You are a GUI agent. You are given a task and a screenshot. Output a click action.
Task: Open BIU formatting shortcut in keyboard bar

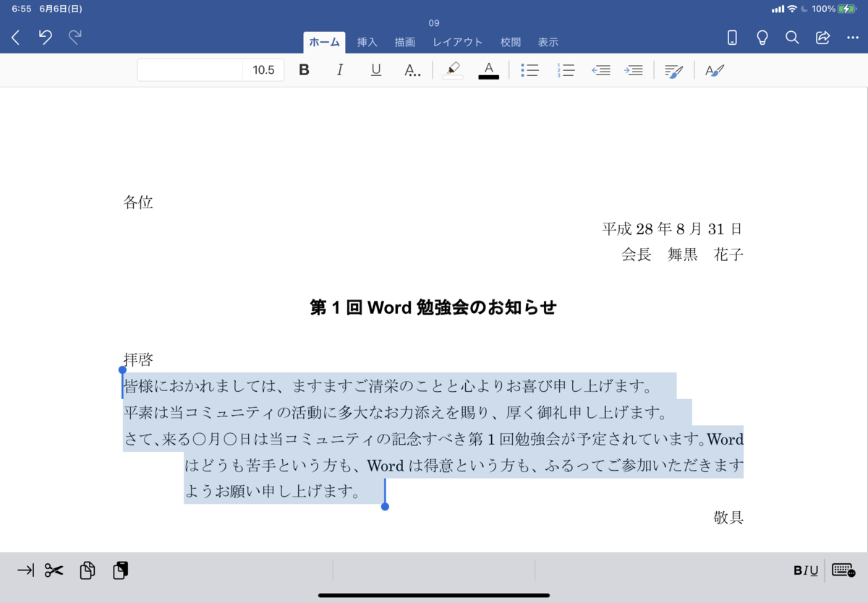pos(806,570)
